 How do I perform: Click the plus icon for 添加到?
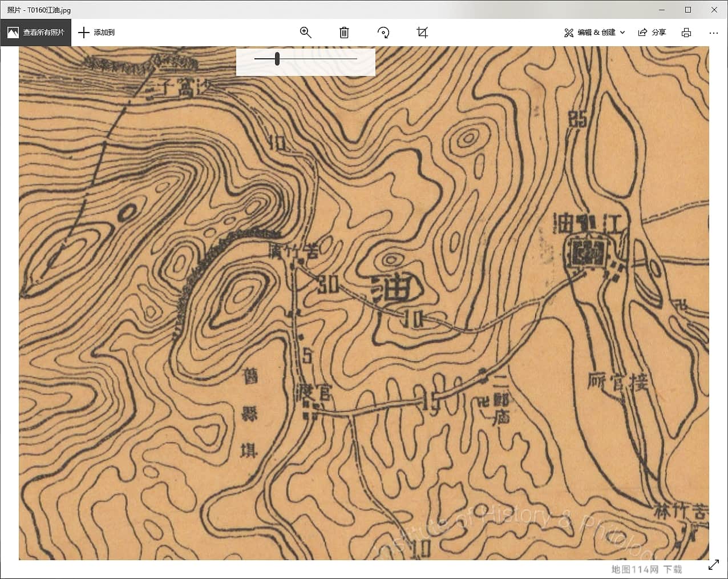[x=84, y=33]
